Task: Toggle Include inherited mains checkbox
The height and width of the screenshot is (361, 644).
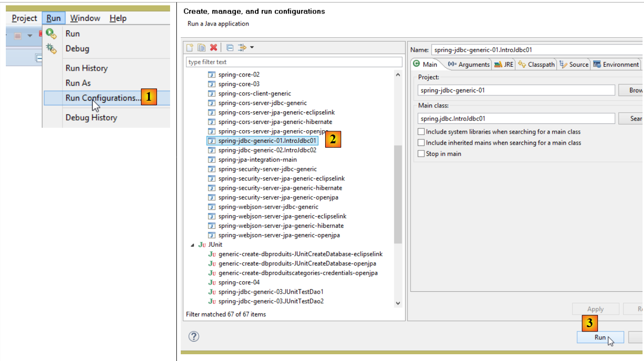Action: pos(421,143)
